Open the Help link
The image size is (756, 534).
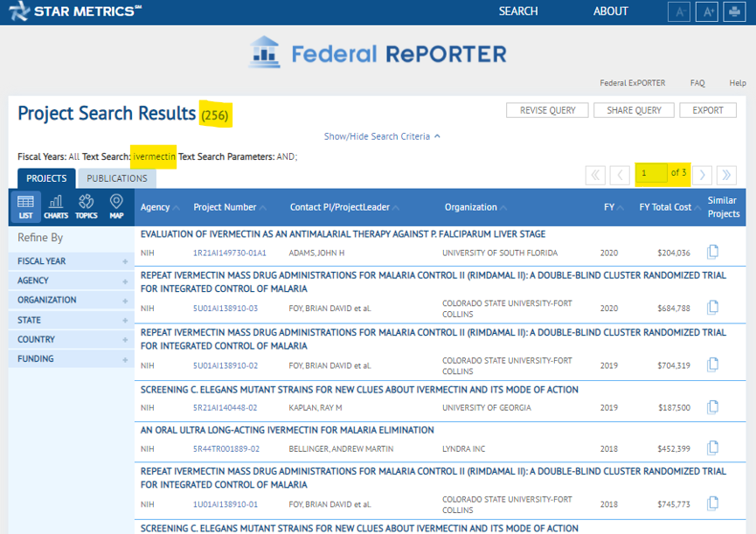click(x=737, y=83)
